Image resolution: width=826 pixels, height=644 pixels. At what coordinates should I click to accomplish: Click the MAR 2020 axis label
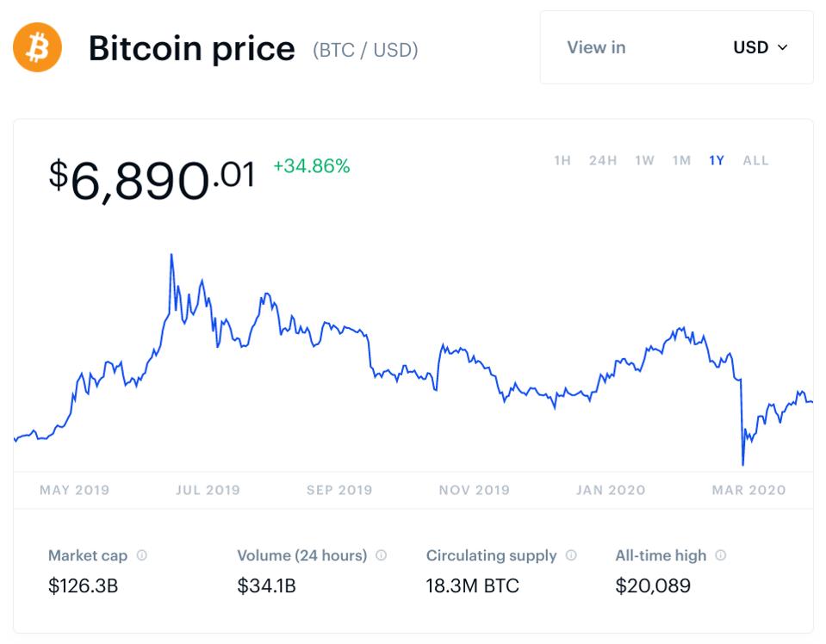click(x=748, y=490)
